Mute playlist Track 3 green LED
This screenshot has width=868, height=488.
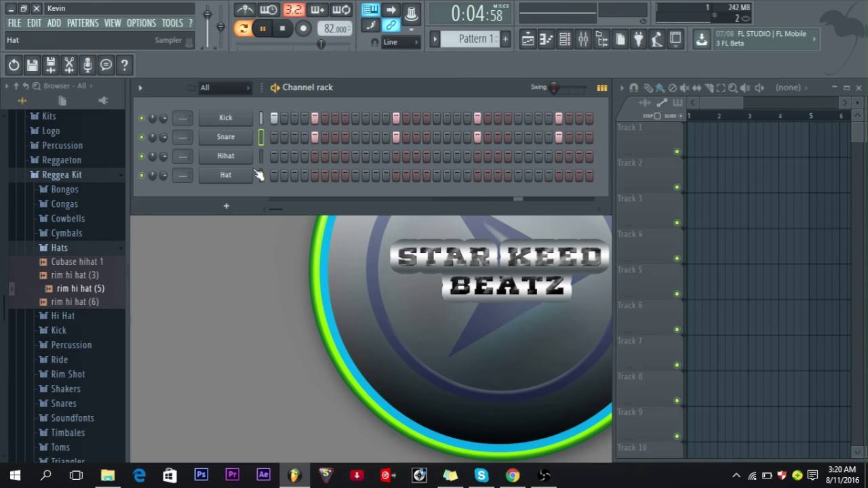pyautogui.click(x=677, y=223)
